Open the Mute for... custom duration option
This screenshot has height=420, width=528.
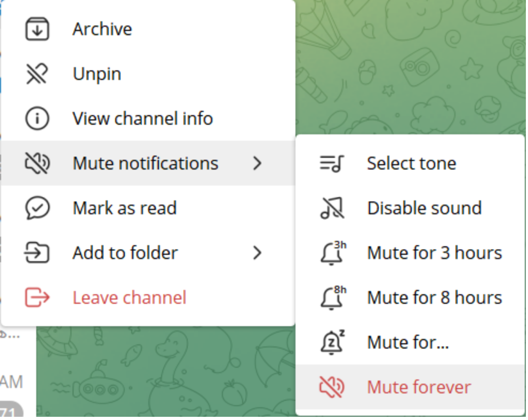click(410, 342)
